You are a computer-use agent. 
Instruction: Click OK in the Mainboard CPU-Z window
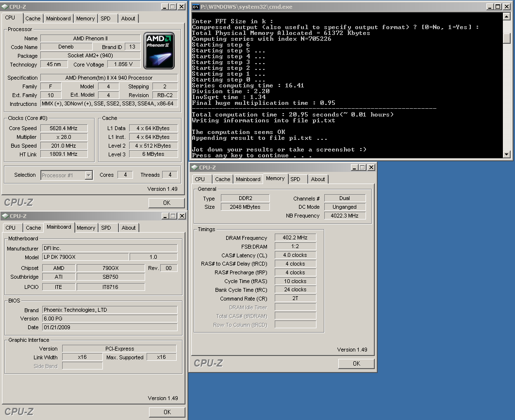(167, 412)
